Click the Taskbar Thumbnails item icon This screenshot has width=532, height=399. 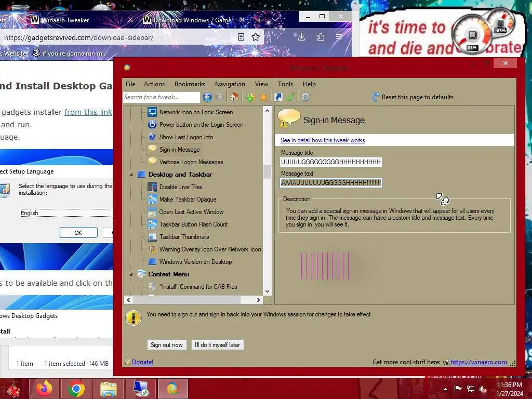click(152, 237)
